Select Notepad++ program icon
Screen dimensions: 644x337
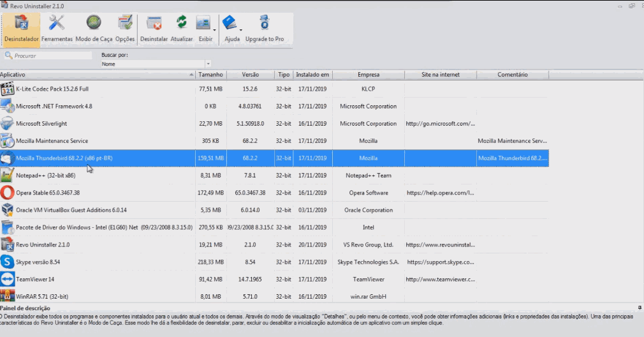[8, 175]
